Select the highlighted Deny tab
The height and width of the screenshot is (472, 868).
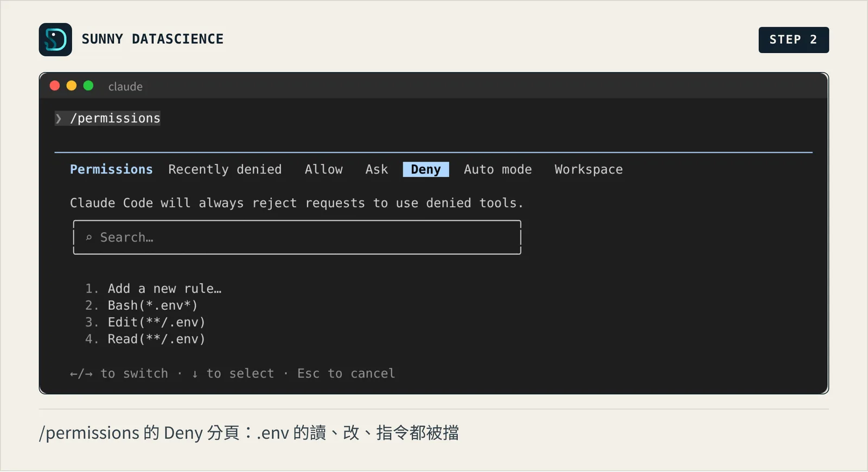click(426, 170)
